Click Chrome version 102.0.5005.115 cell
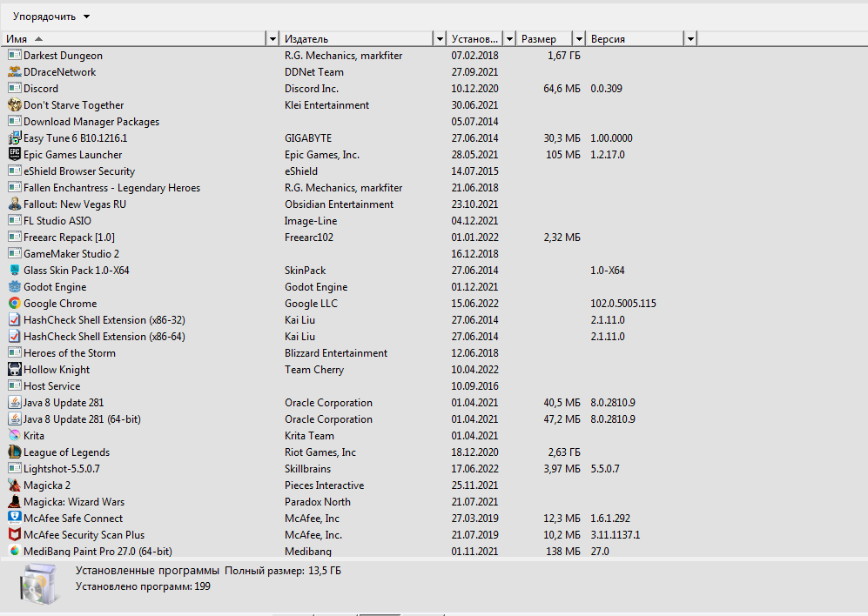 623,304
